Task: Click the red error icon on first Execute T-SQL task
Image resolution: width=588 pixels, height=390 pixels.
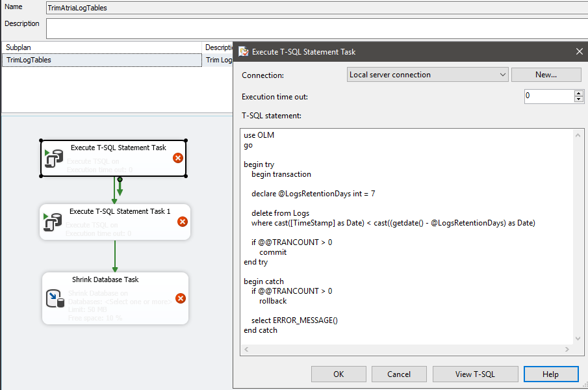Action: point(178,158)
